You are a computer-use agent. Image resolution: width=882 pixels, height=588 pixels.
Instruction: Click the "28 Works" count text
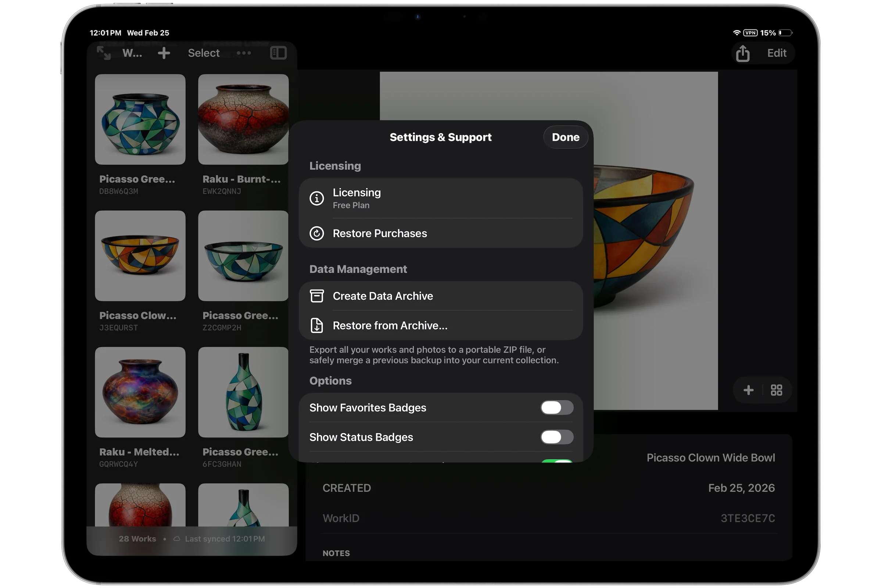coord(137,539)
